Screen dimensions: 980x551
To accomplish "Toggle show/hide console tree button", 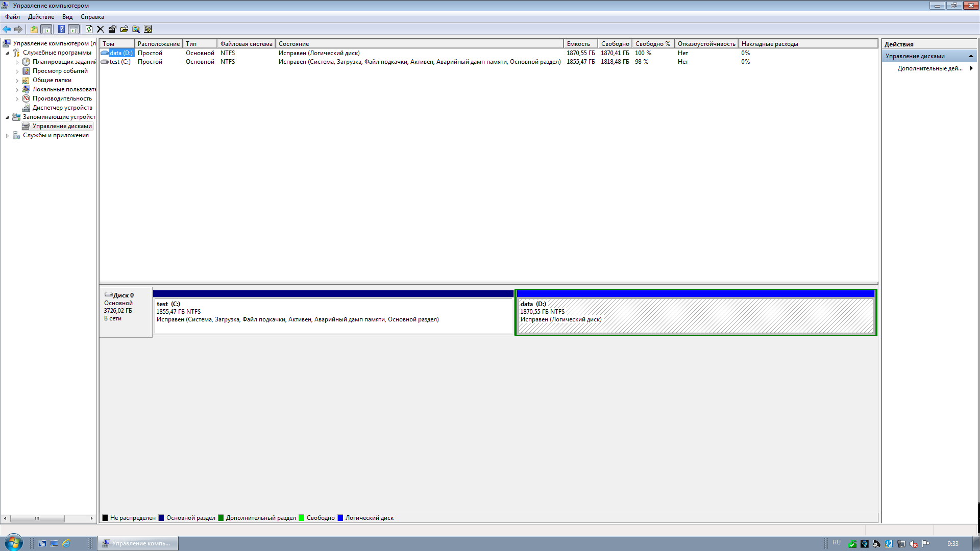I will point(46,30).
